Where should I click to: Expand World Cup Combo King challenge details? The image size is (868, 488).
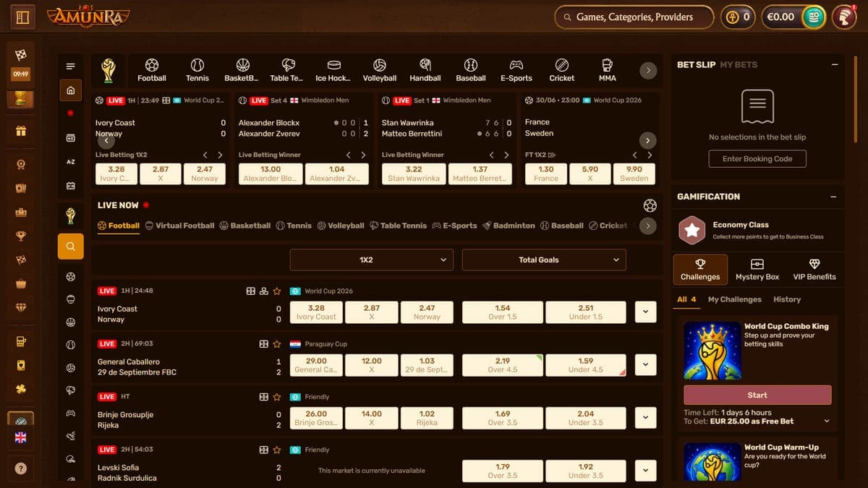pyautogui.click(x=827, y=421)
